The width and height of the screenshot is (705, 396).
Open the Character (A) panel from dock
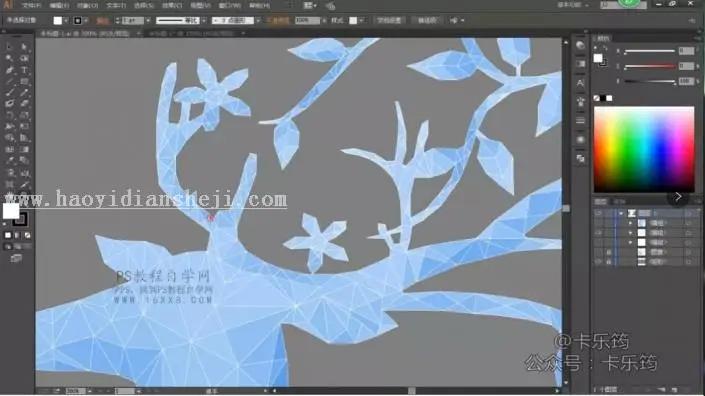[x=580, y=84]
